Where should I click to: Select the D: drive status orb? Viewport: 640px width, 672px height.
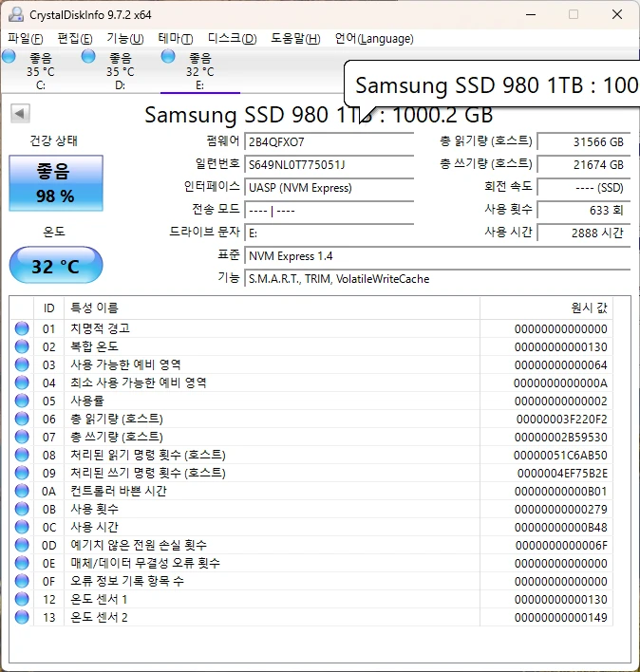point(88,56)
